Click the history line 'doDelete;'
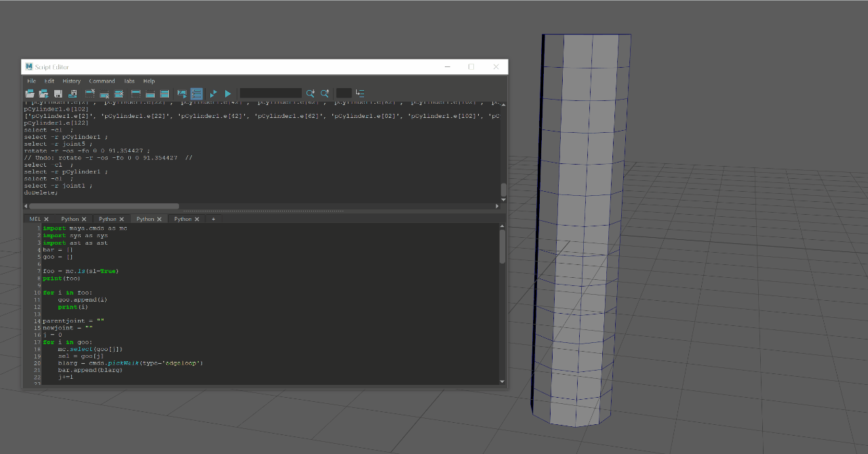868x454 pixels. point(41,192)
